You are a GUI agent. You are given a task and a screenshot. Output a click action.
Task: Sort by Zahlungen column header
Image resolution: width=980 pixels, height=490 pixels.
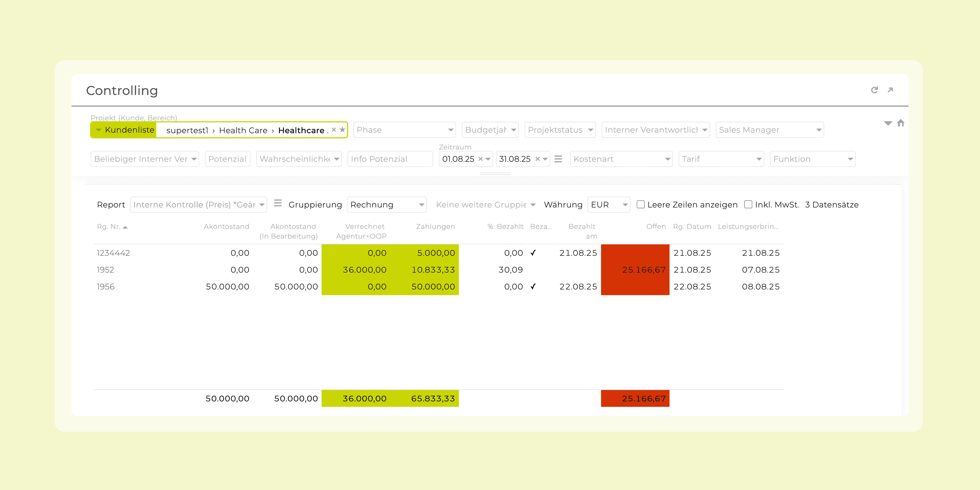[x=435, y=227]
